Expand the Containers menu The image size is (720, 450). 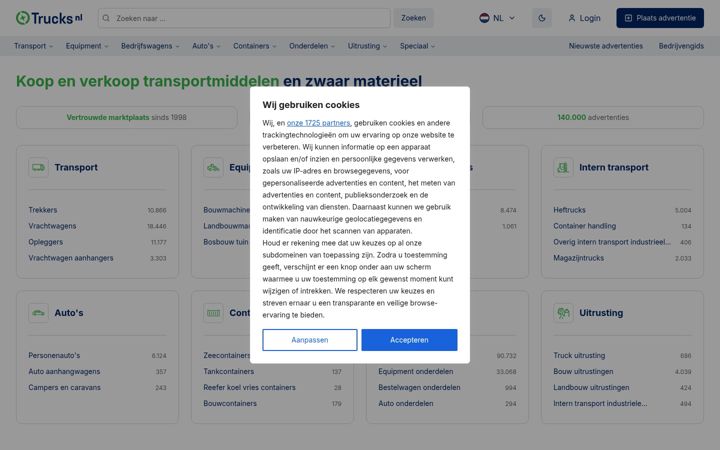[255, 46]
